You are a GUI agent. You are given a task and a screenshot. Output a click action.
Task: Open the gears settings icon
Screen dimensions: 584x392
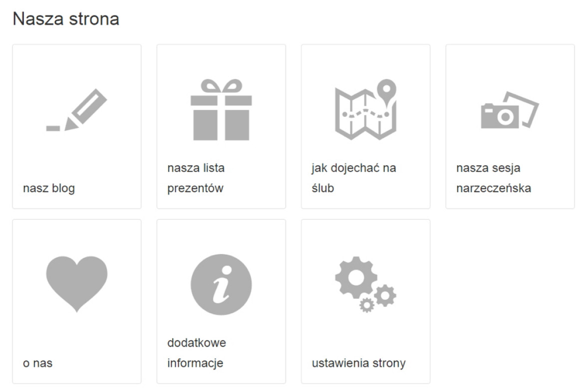click(x=366, y=284)
